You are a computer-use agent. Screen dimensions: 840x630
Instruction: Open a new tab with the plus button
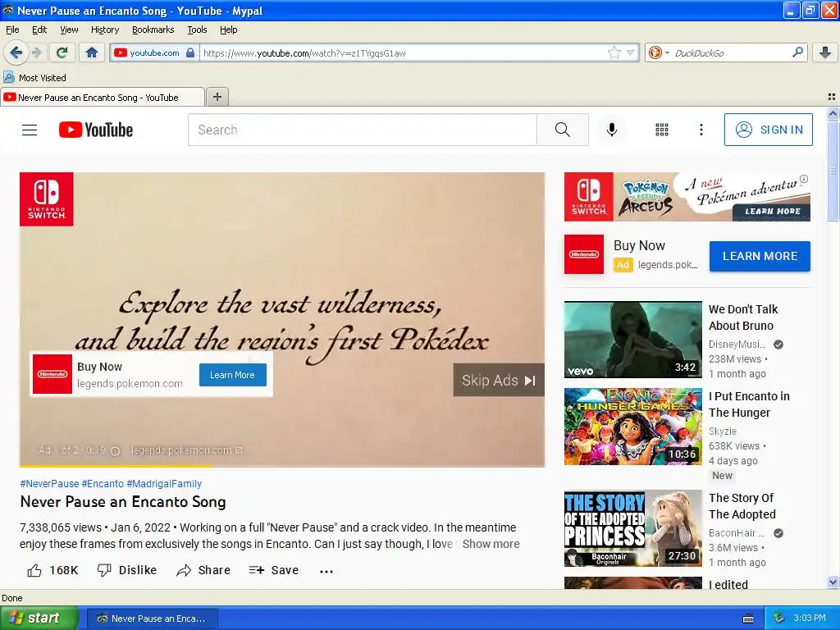(x=217, y=97)
